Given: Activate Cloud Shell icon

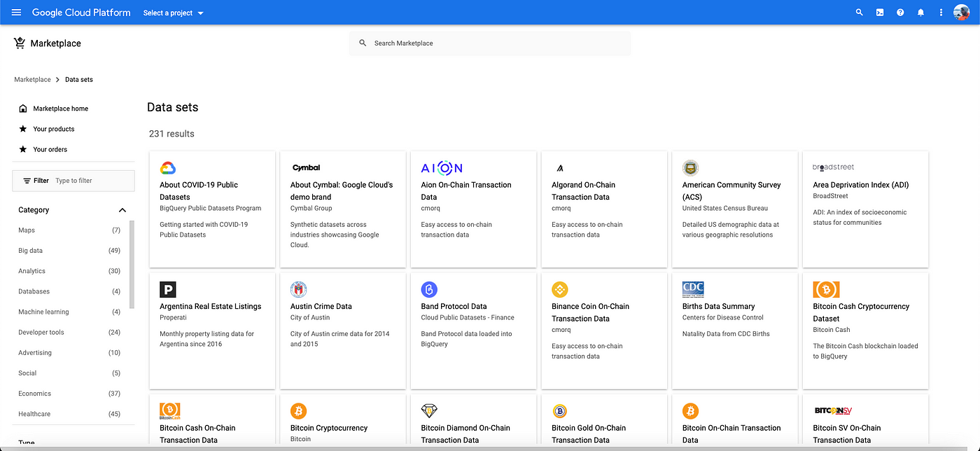Looking at the screenshot, I should click(880, 13).
